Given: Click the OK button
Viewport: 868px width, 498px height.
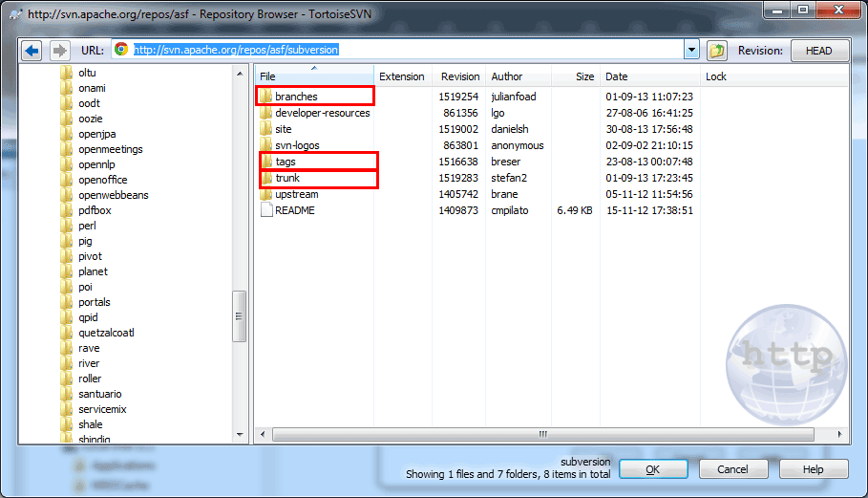Looking at the screenshot, I should point(652,469).
